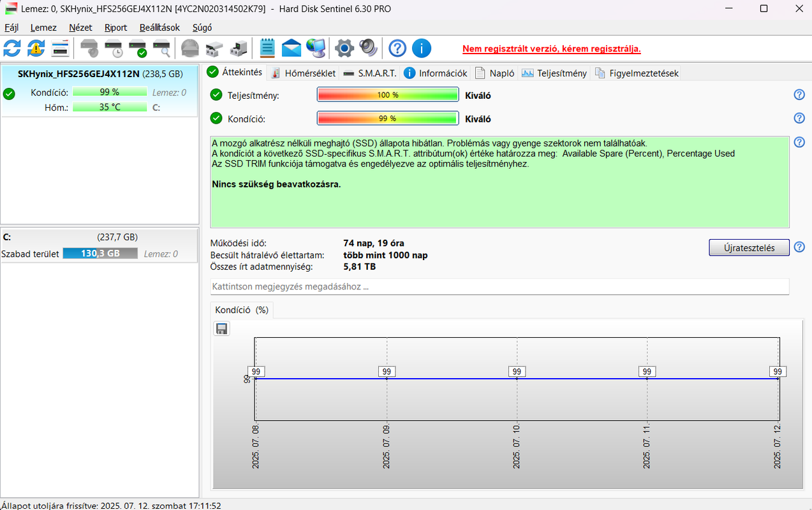Open the Riport menu
This screenshot has width=812, height=510.
click(116, 27)
